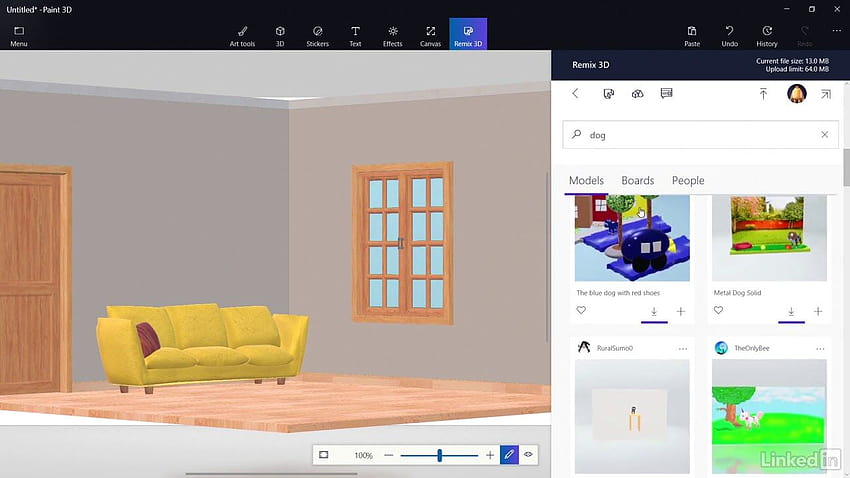Like The blue dog with red shoes
The width and height of the screenshot is (850, 478).
581,311
